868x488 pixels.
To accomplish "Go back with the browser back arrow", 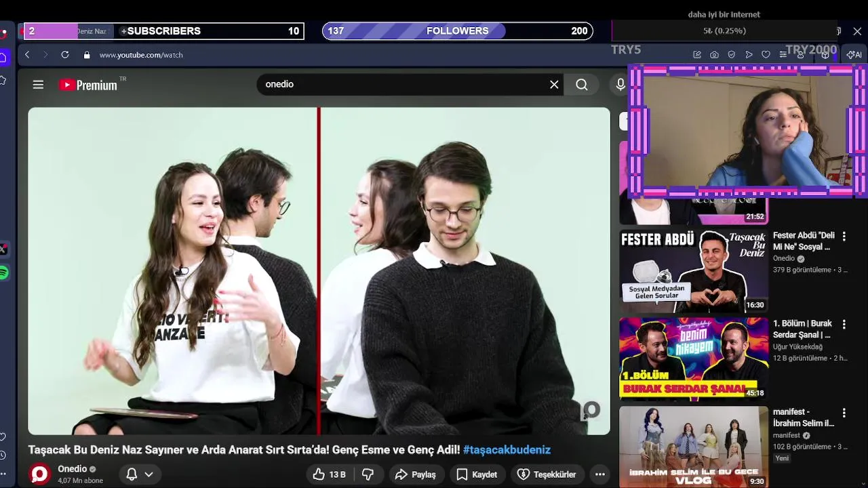I will click(27, 55).
